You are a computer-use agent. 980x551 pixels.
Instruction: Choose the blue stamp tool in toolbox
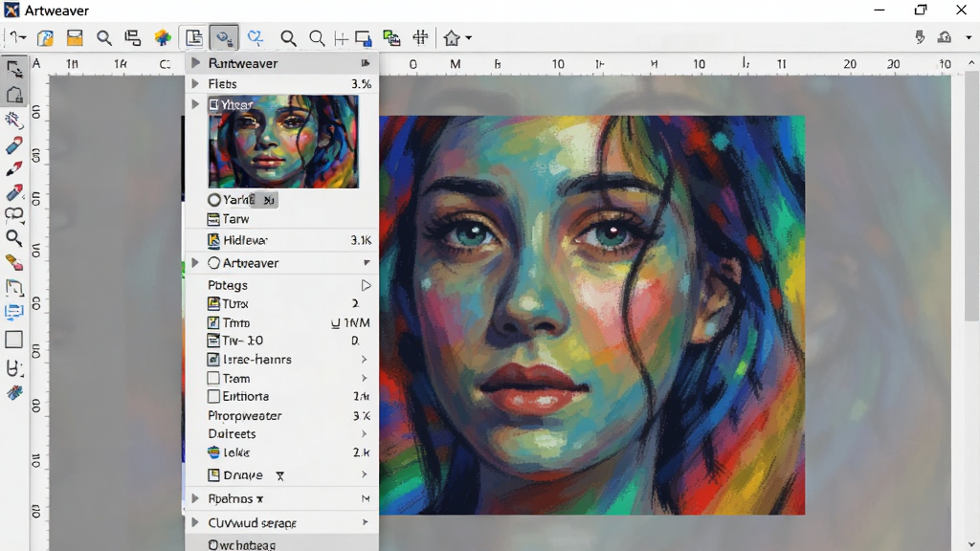coord(13,312)
